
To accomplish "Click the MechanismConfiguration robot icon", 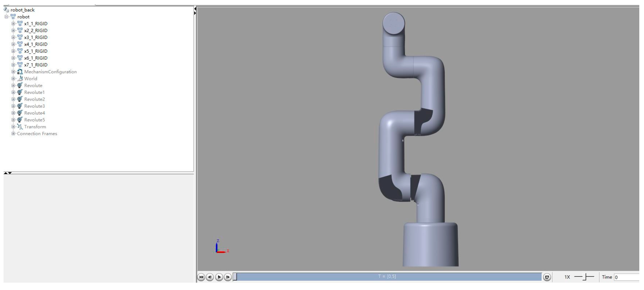I will (20, 72).
